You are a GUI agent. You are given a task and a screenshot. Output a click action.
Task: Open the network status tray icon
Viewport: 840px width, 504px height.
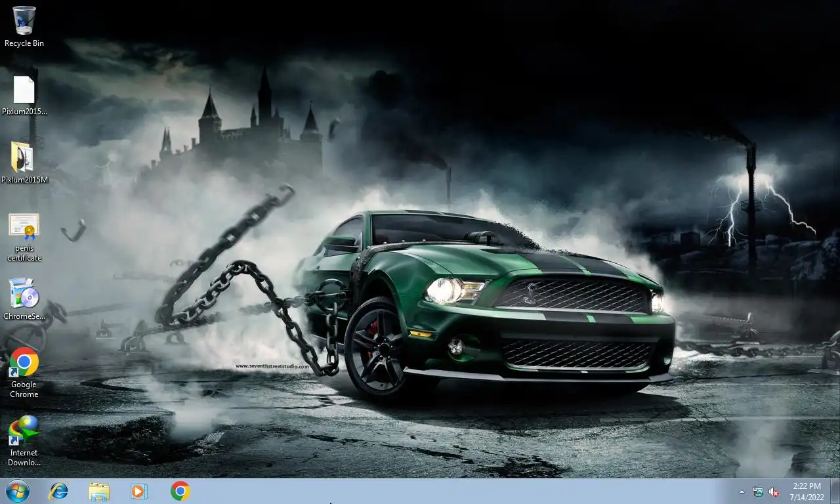coord(758,492)
